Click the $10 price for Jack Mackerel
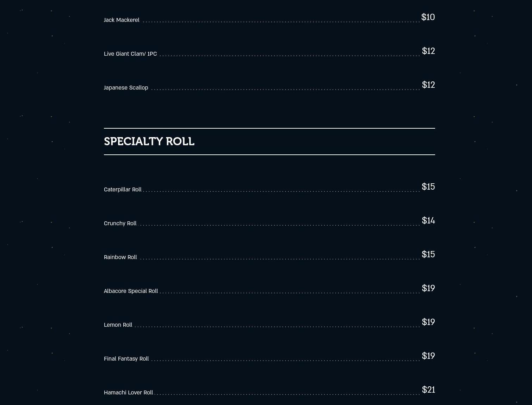This screenshot has height=405, width=532. pos(428,17)
